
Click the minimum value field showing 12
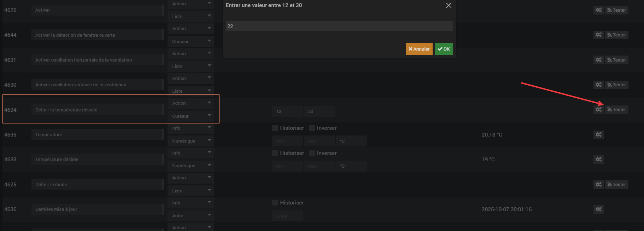tap(287, 111)
